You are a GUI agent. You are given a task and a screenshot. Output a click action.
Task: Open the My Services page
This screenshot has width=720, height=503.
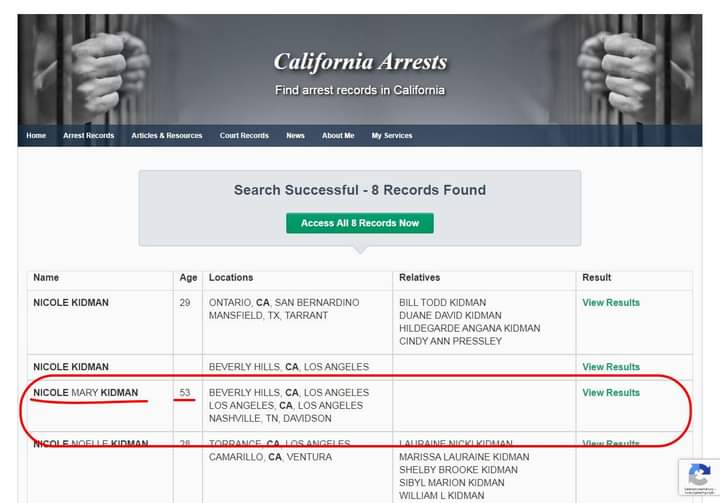[392, 136]
